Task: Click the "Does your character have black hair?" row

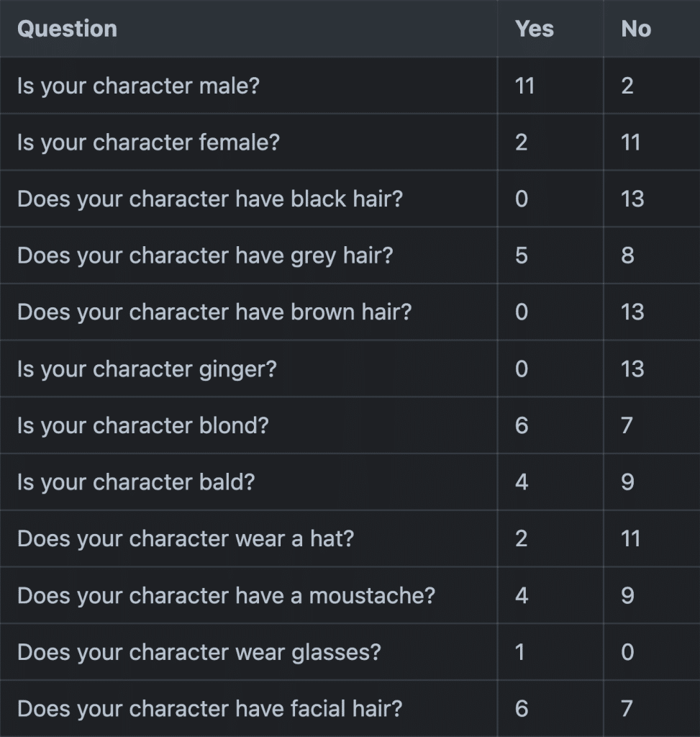Action: coord(209,199)
